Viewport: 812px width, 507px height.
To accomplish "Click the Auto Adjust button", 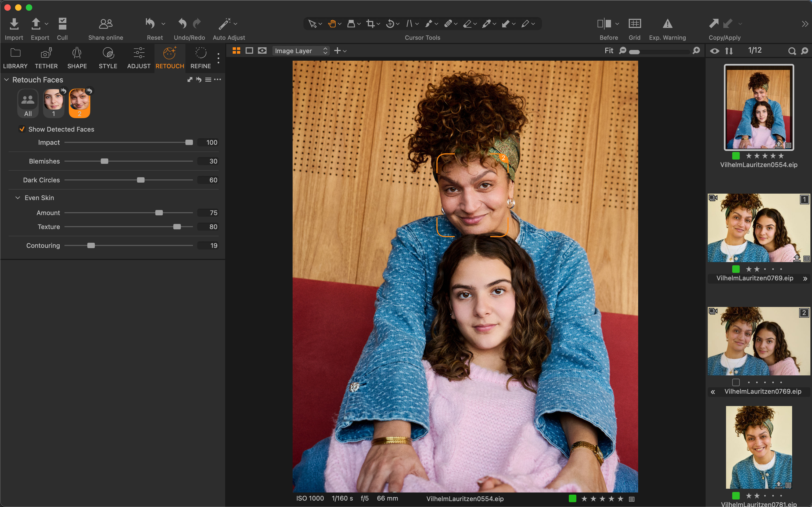I will [x=225, y=27].
